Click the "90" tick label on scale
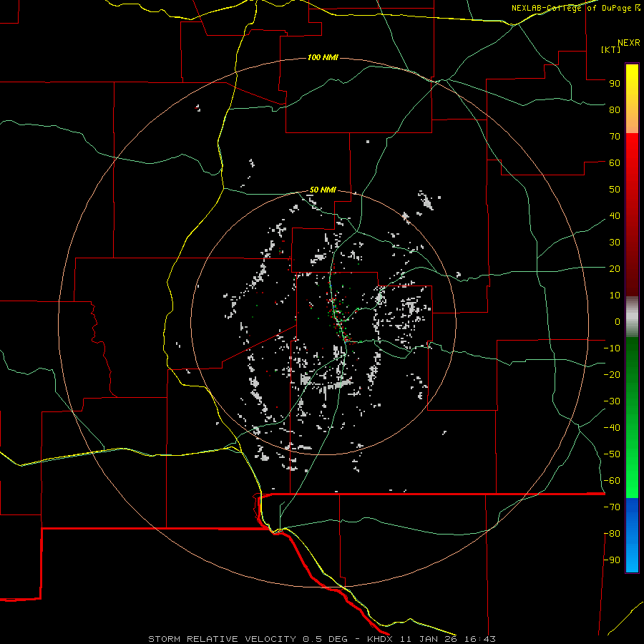644x644 pixels. [x=615, y=84]
